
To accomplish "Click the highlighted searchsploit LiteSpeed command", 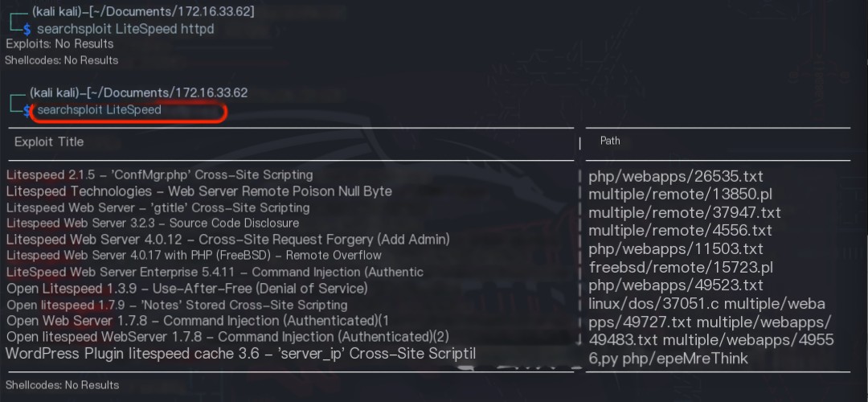I will coord(99,109).
